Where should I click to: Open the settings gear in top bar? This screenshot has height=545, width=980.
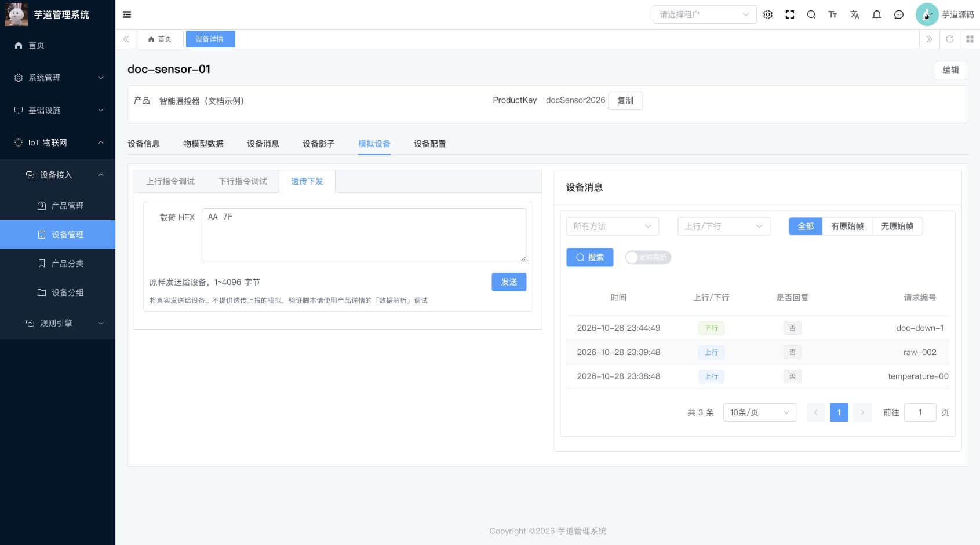click(x=768, y=14)
